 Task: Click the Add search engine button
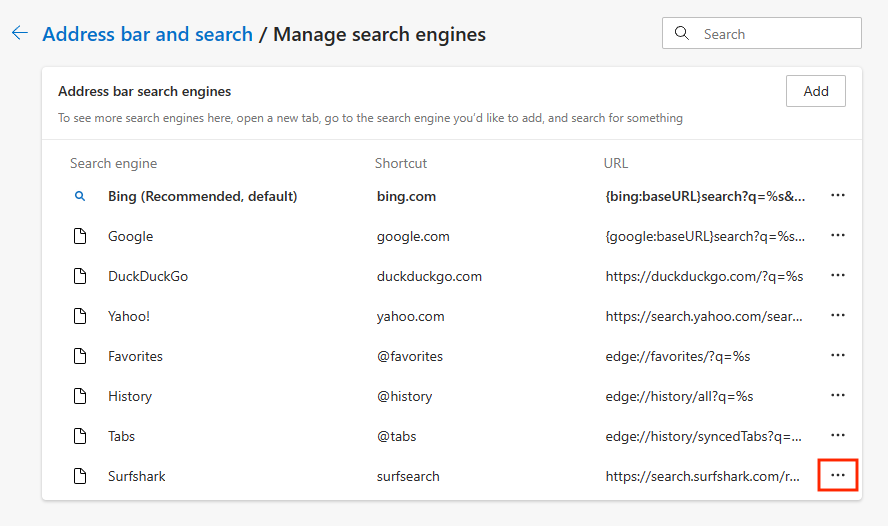[815, 91]
